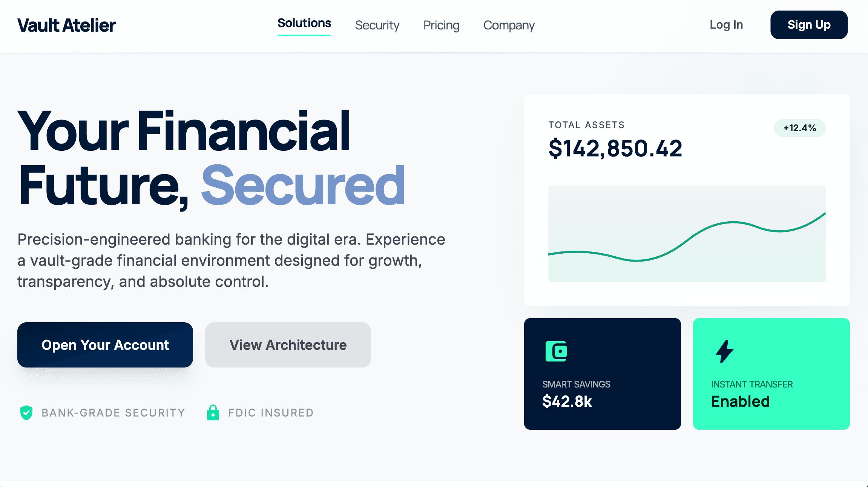Screen dimensions: 868x487
Task: Select Company in the top navigation
Action: click(x=509, y=25)
